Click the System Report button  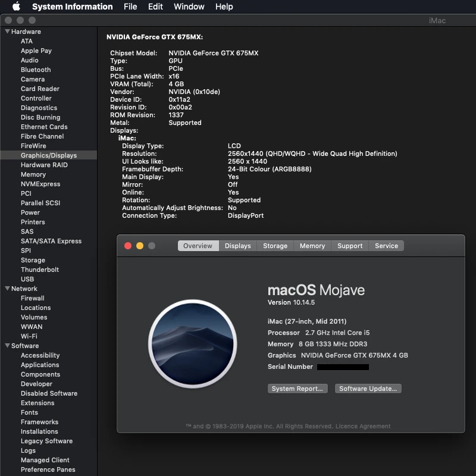coord(297,388)
